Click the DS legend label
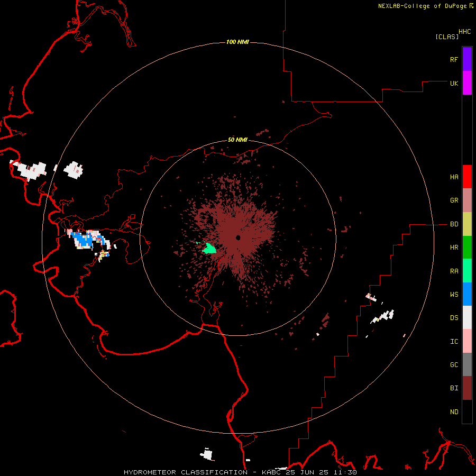This screenshot has width=476, height=476. pyautogui.click(x=454, y=318)
